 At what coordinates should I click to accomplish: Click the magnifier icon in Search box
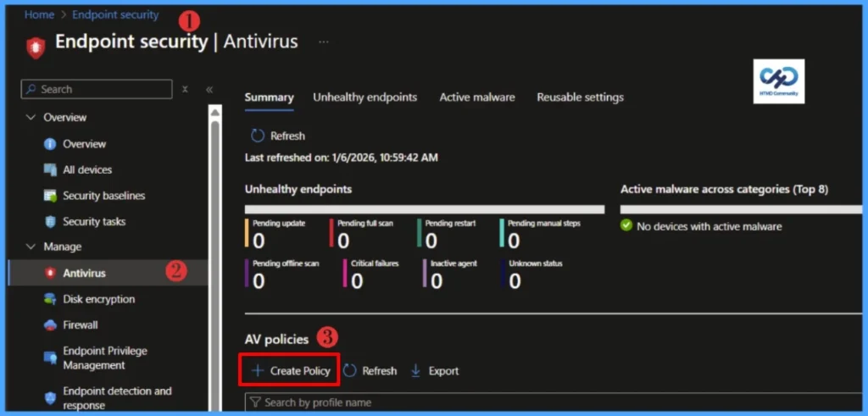(31, 89)
